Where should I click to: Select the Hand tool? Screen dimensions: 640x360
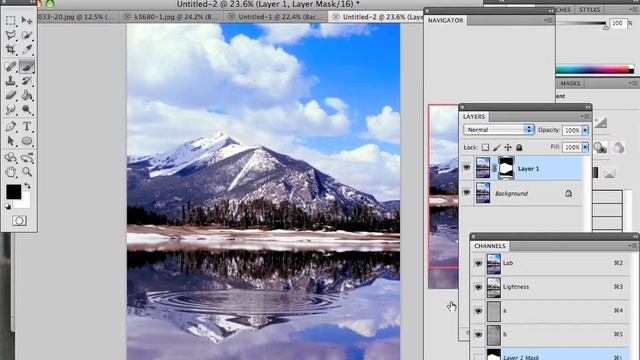pyautogui.click(x=11, y=172)
